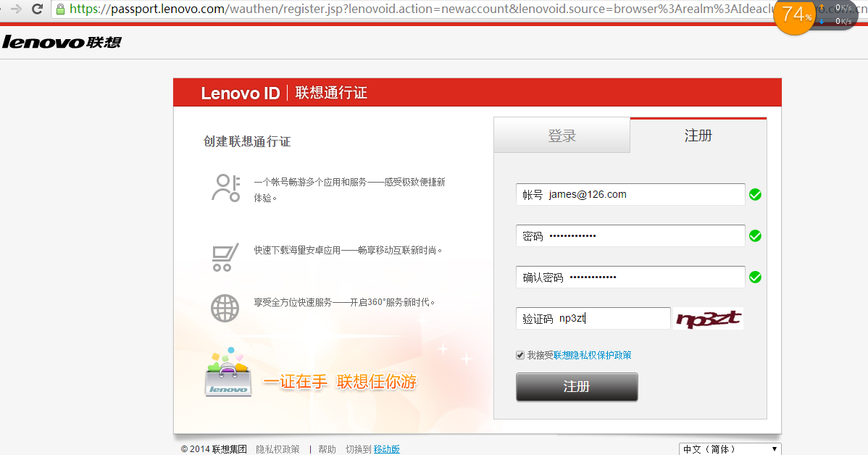The width and height of the screenshot is (868, 455).
Task: Select the 注册 register tab
Action: (698, 135)
